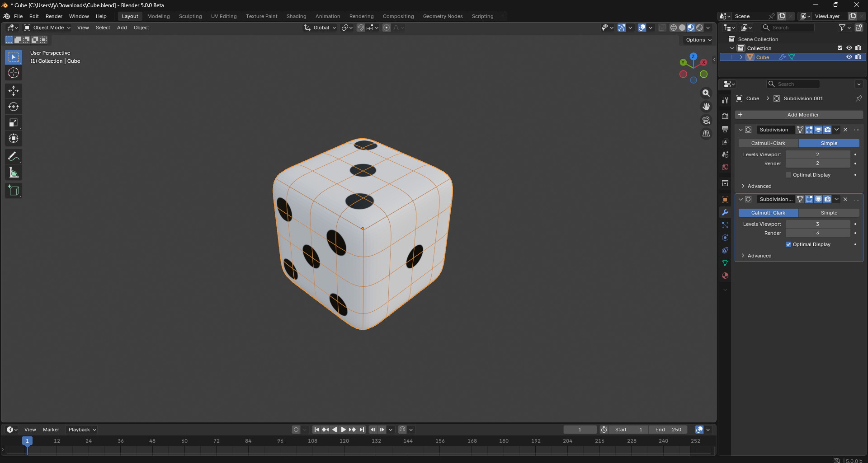Select the Measure tool
Screen dimensions: 868x463
click(14, 173)
